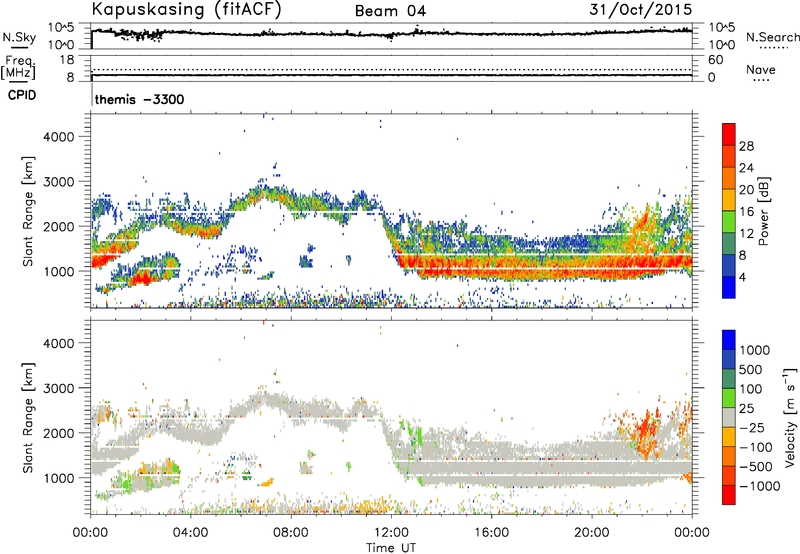This screenshot has width=800, height=554.
Task: Click the 20:00 time tick label
Action: (591, 533)
